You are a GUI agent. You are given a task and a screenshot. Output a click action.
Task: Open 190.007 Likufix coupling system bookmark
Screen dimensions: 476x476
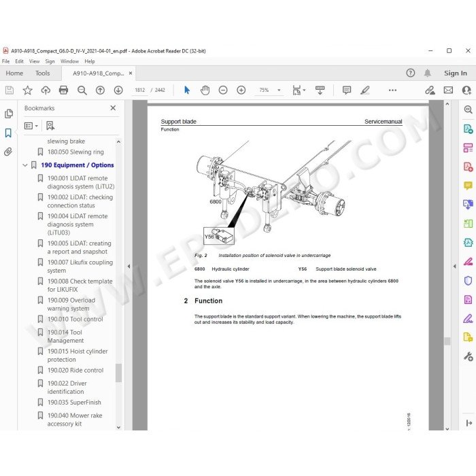pyautogui.click(x=80, y=267)
